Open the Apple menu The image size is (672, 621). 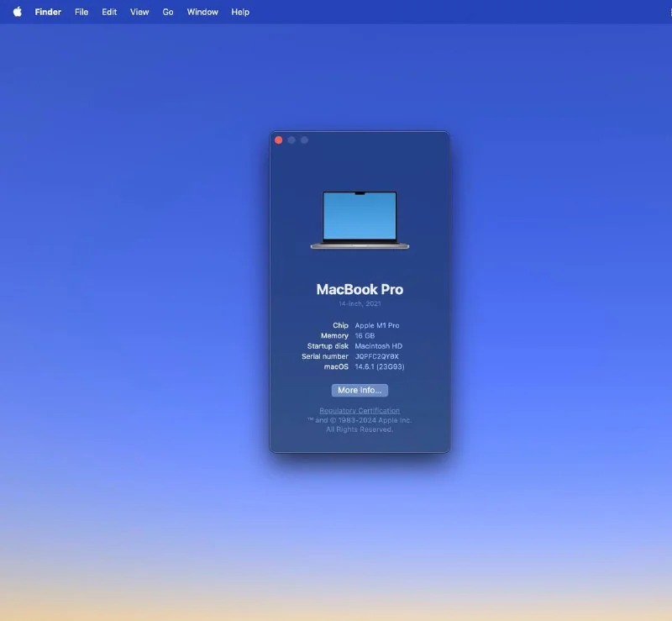pos(17,12)
